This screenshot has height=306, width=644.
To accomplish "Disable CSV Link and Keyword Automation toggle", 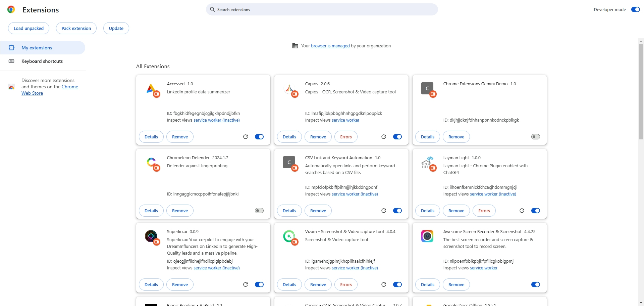I will point(397,211).
